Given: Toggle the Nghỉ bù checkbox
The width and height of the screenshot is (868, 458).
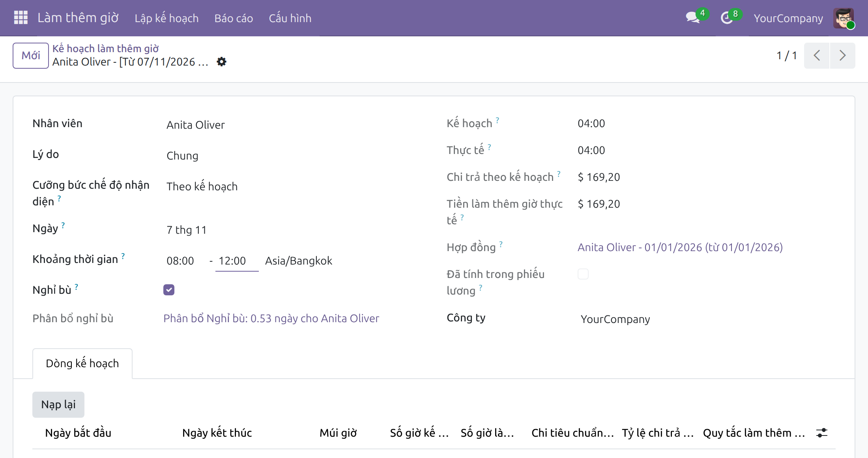Looking at the screenshot, I should click(x=169, y=290).
